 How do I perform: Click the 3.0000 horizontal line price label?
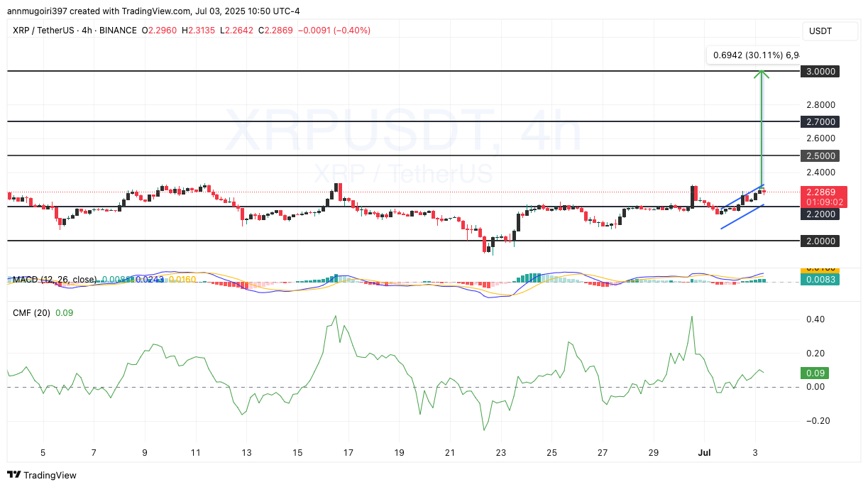(820, 71)
